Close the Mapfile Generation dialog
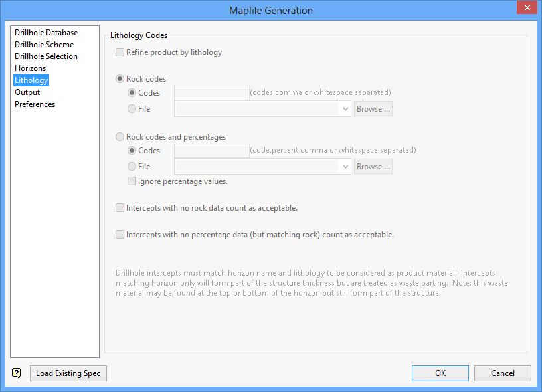 click(x=527, y=9)
